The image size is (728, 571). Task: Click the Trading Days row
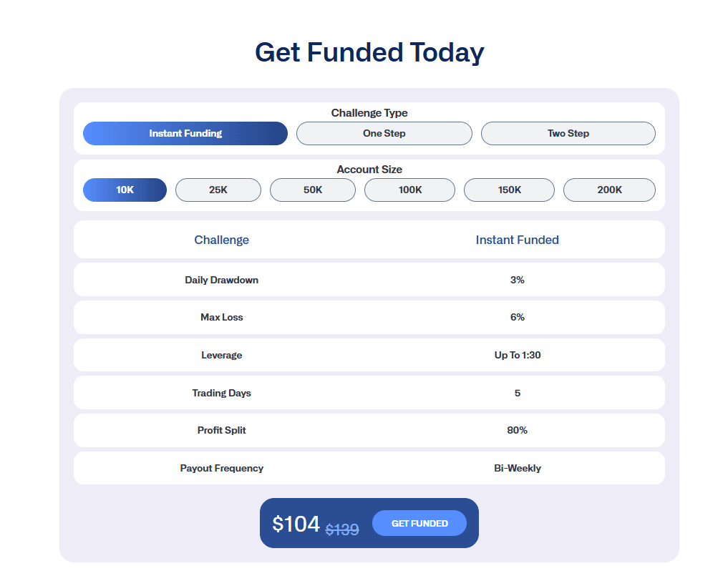coord(369,393)
